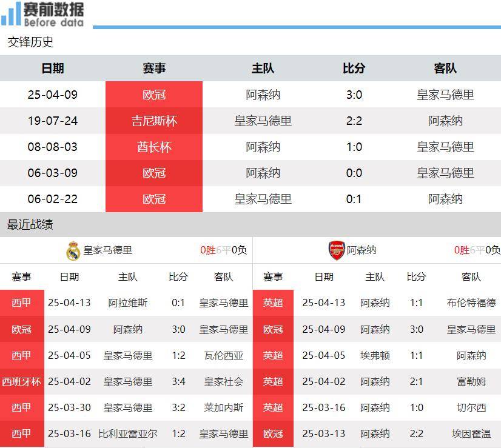
Task: Click the 3:4 score against 皇家社会
Action: click(x=178, y=381)
